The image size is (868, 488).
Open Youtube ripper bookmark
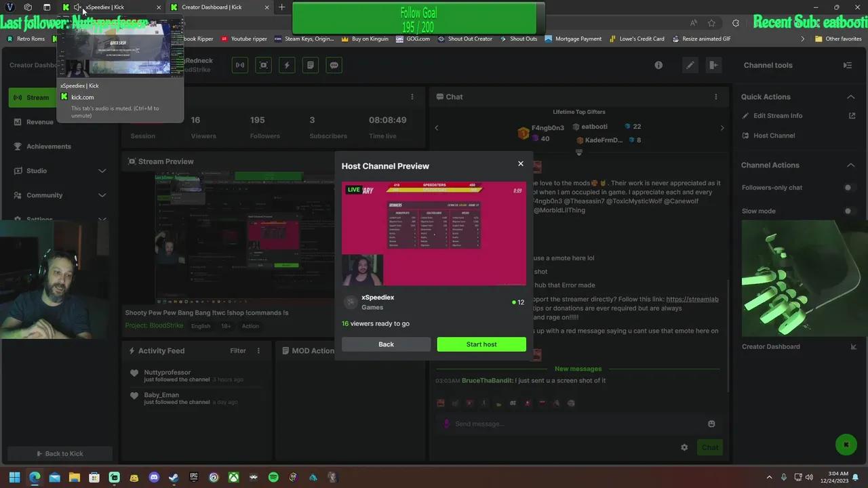tap(243, 39)
